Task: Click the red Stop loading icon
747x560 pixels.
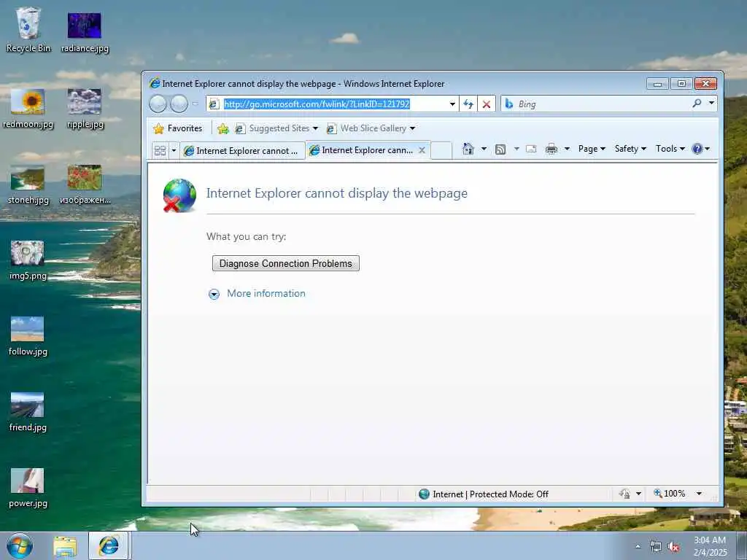Action: point(487,104)
